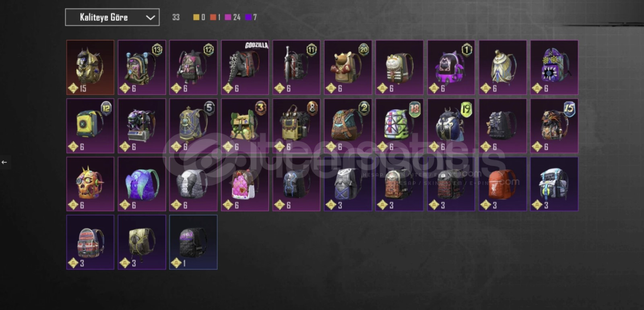The width and height of the screenshot is (644, 310).
Task: Select the Godzilla backpack skin
Action: click(x=245, y=67)
